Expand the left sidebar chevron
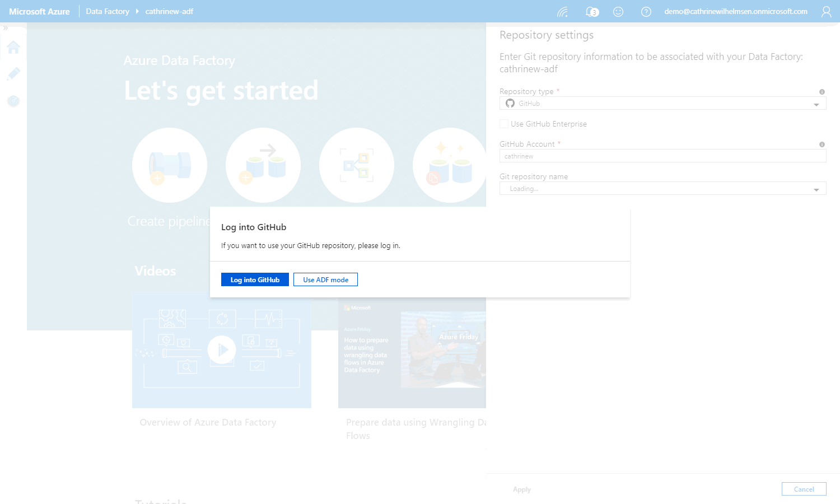The height and width of the screenshot is (504, 840). tap(6, 28)
